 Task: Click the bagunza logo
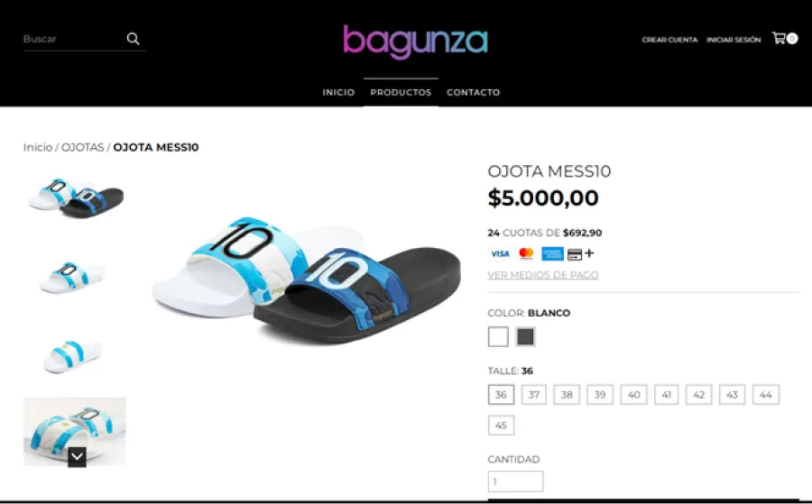415,41
